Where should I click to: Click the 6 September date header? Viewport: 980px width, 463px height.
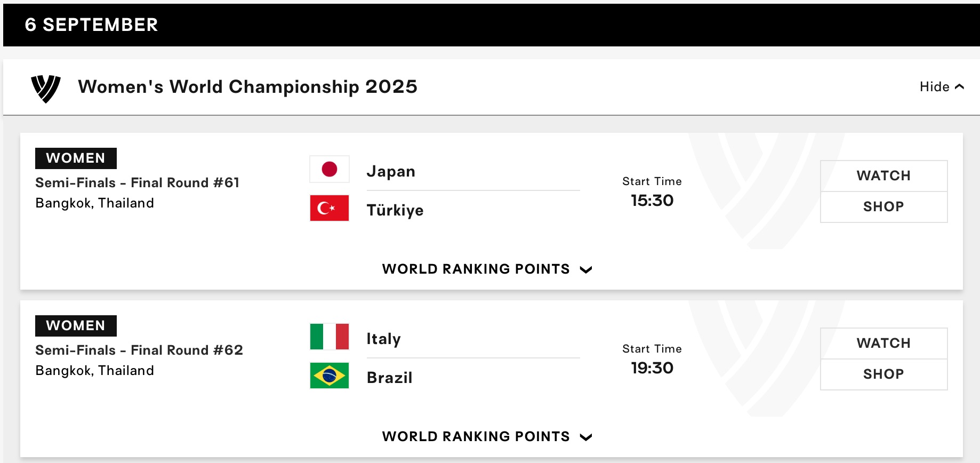click(91, 25)
